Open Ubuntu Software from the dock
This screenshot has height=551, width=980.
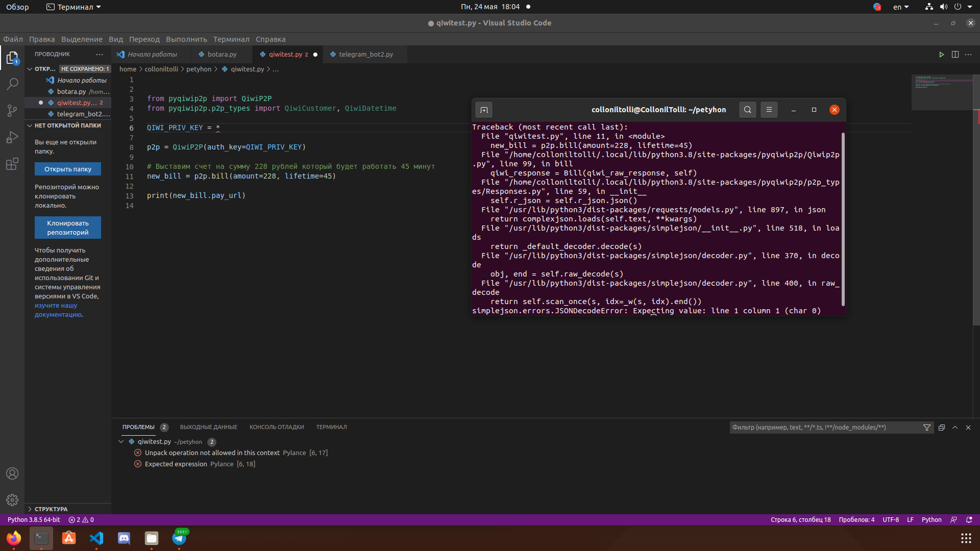click(x=69, y=538)
